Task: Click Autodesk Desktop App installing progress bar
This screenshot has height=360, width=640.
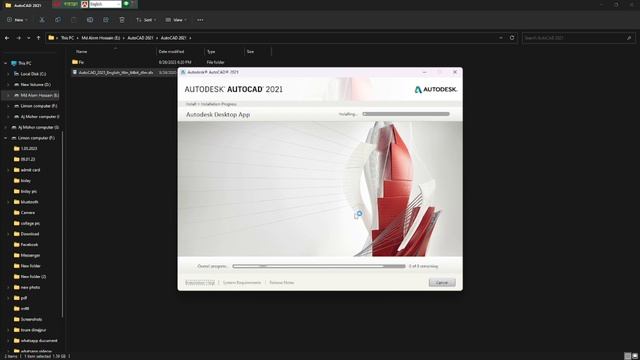Action: 406,114
